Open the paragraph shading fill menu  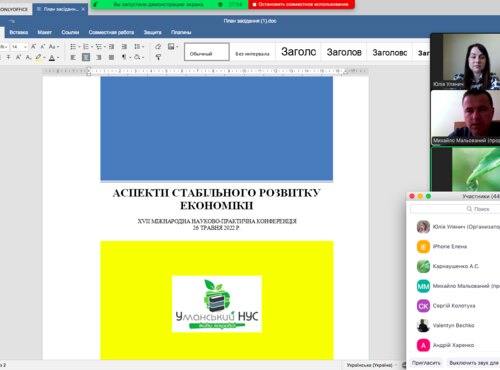pyautogui.click(x=138, y=57)
